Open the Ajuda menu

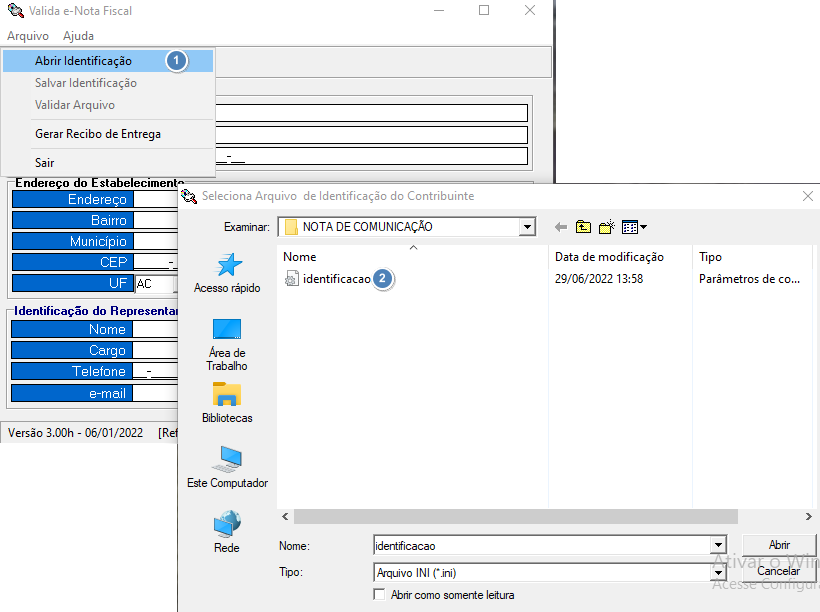78,36
